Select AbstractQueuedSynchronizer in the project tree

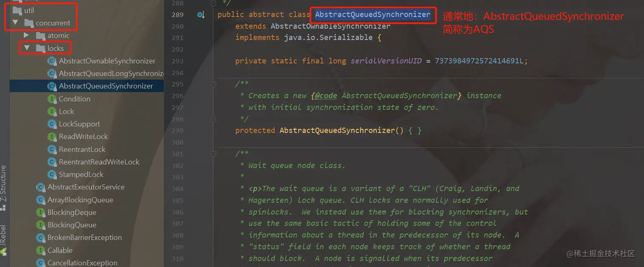[106, 86]
